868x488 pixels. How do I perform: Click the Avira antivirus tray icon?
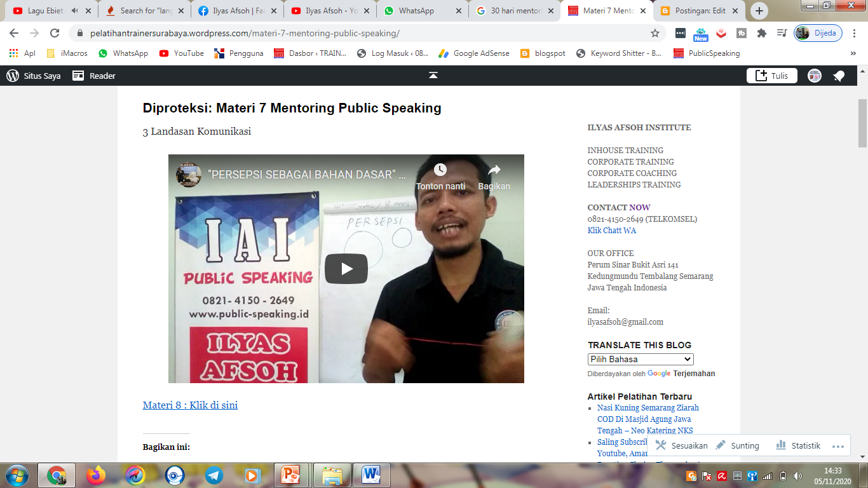[722, 476]
